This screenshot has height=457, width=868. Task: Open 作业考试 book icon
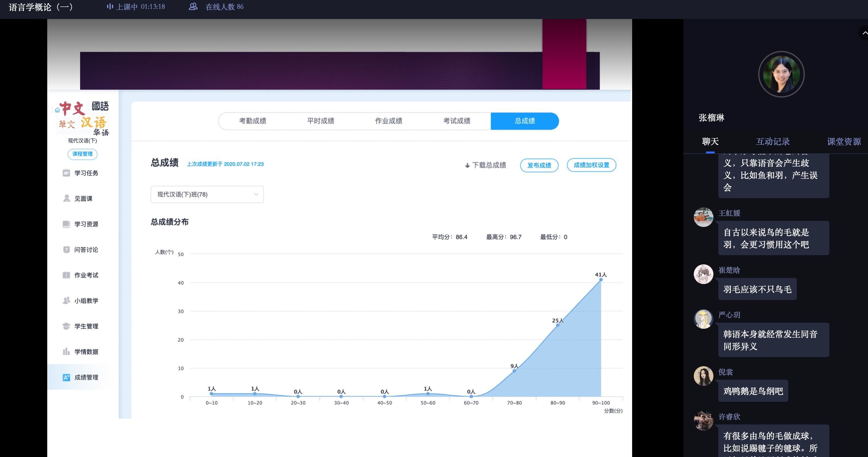(x=66, y=275)
